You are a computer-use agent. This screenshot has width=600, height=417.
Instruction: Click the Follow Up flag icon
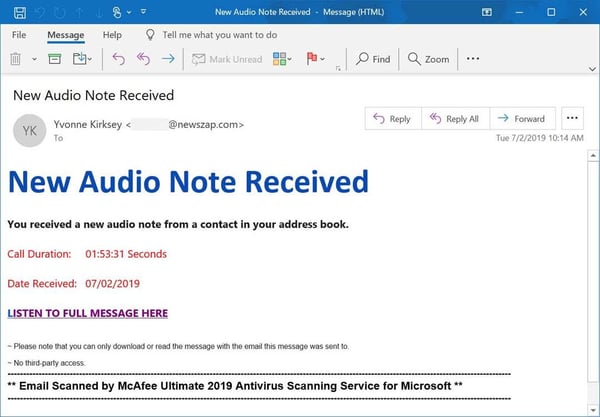311,59
